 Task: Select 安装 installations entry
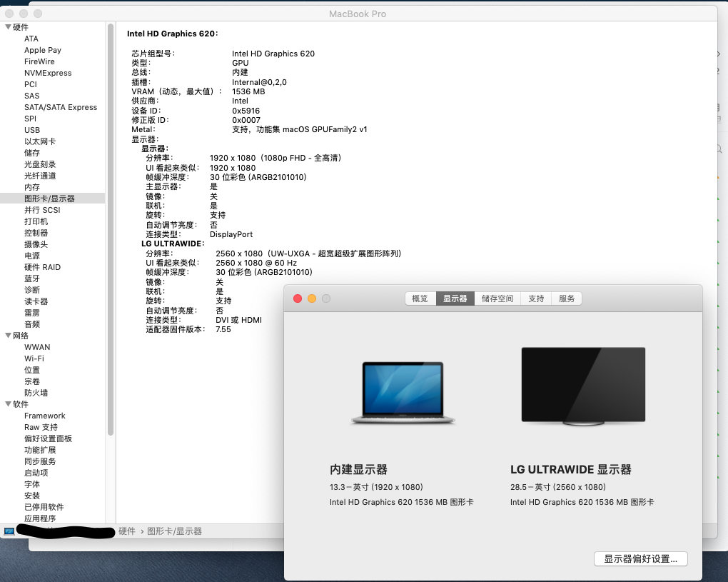click(32, 496)
